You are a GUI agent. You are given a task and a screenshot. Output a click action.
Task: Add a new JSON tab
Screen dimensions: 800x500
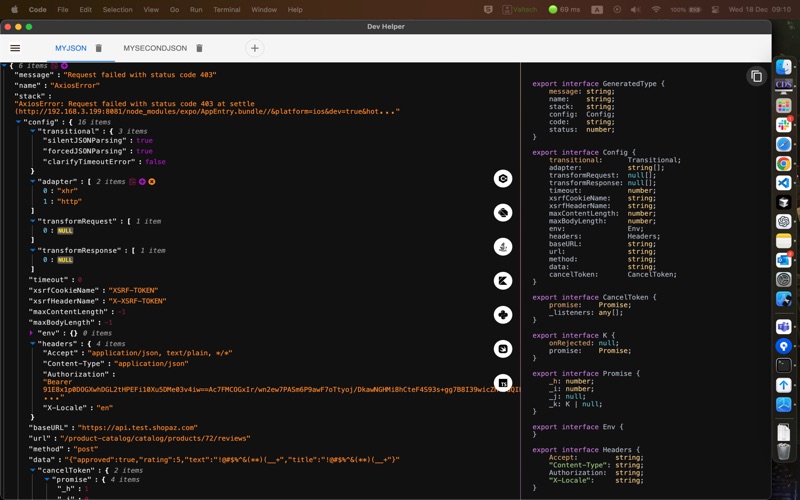[x=255, y=48]
